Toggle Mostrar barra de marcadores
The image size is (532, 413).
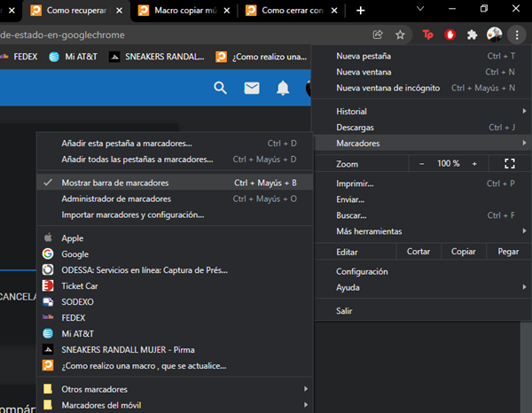(115, 183)
